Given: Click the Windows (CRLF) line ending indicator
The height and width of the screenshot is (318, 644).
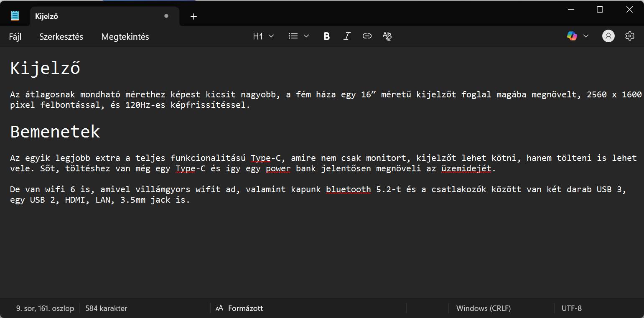Looking at the screenshot, I should pos(483,308).
